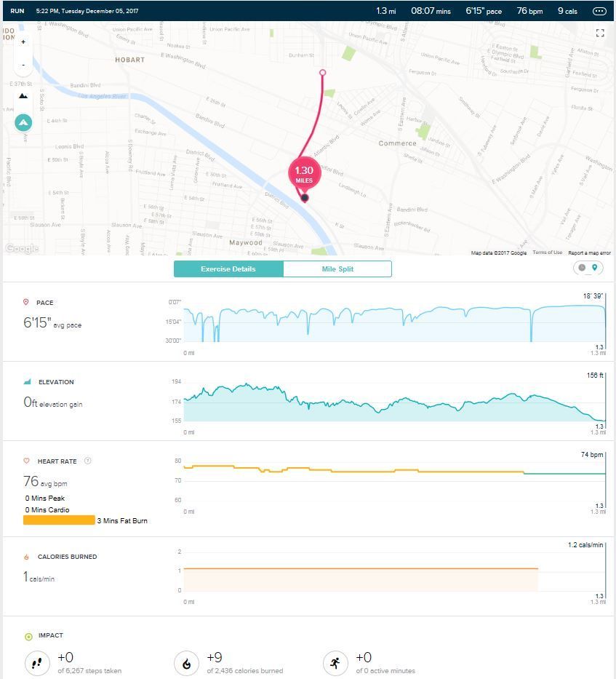Image resolution: width=616 pixels, height=679 pixels.
Task: Expand the map to fullscreen
Action: click(x=600, y=33)
